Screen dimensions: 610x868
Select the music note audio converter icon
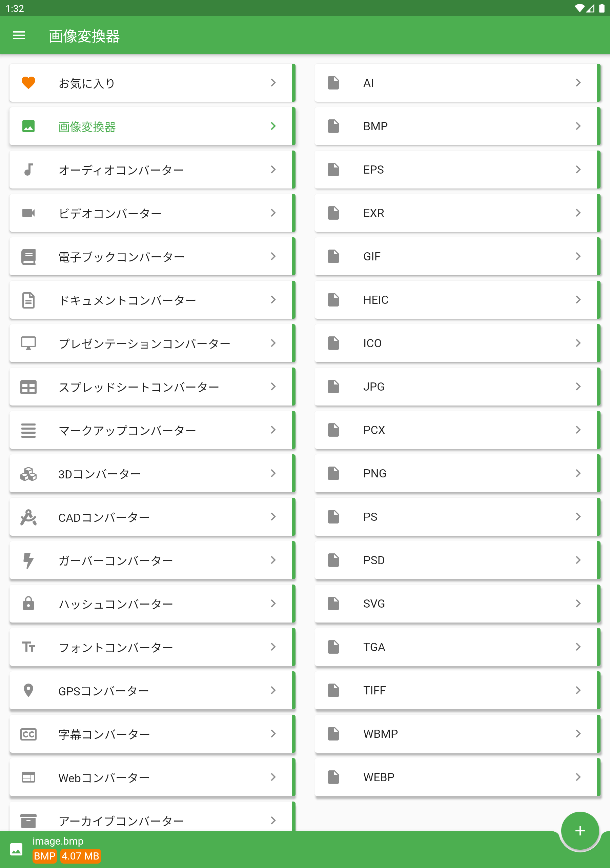28,170
